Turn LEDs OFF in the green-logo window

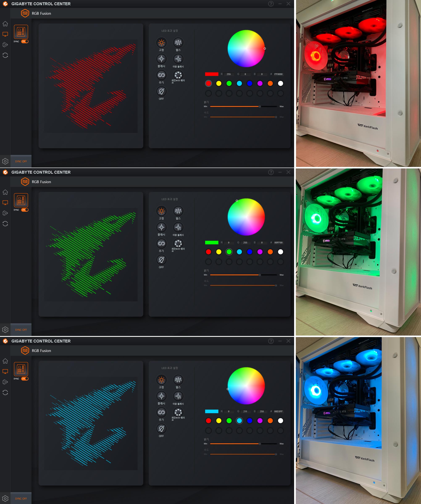coord(161,260)
